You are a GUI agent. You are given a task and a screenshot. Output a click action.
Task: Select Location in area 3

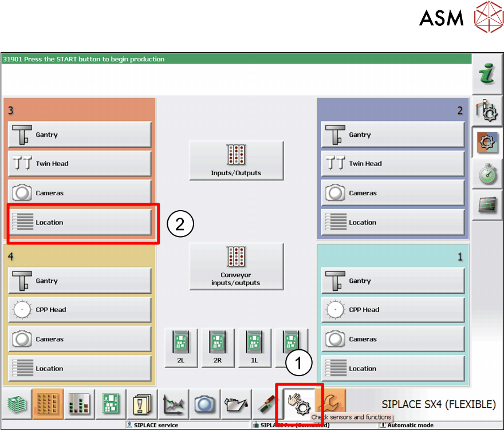(80, 222)
